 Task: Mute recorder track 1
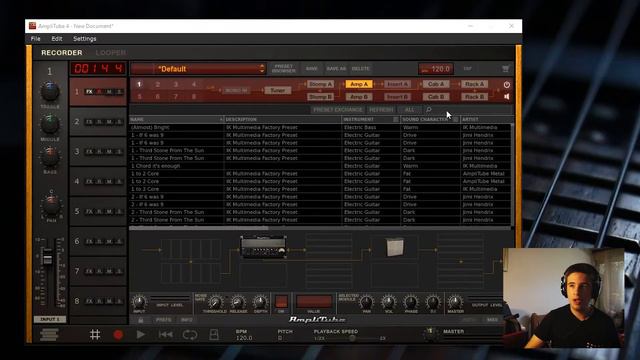[109, 92]
